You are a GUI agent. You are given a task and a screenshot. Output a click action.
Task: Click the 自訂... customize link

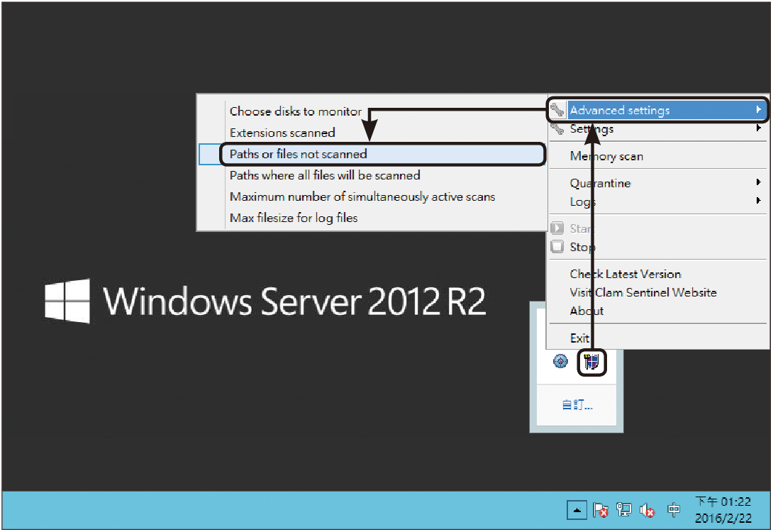[x=577, y=405]
